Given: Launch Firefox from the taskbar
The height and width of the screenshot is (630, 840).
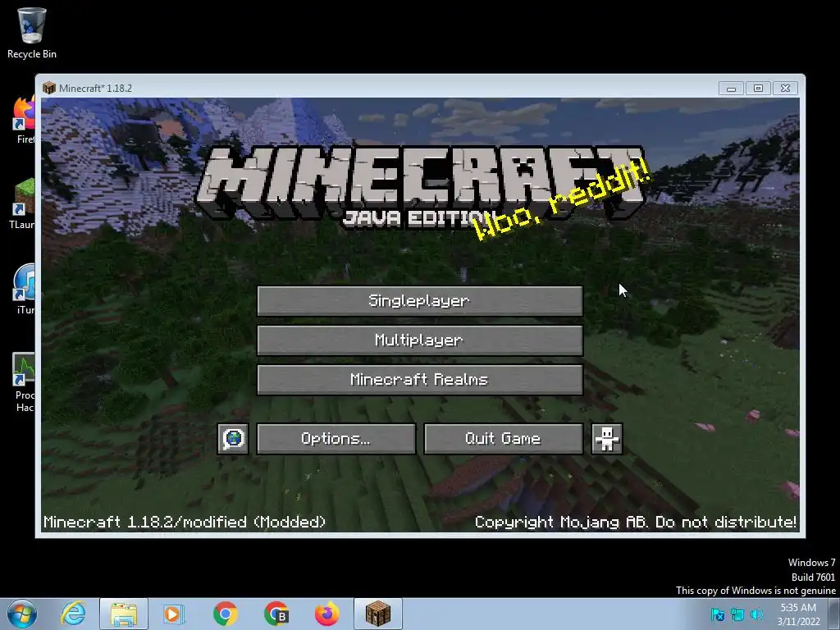Looking at the screenshot, I should coord(326,614).
